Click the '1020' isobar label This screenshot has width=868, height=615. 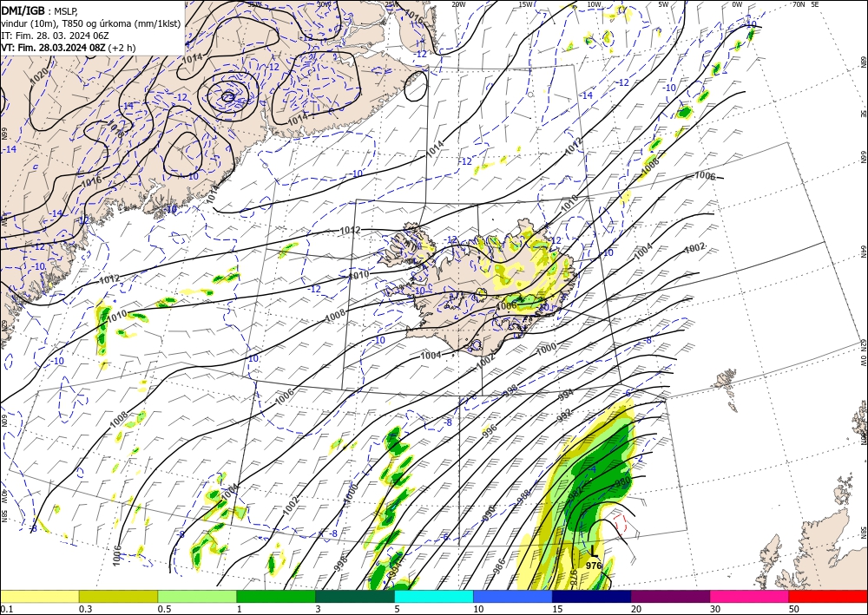[x=39, y=75]
